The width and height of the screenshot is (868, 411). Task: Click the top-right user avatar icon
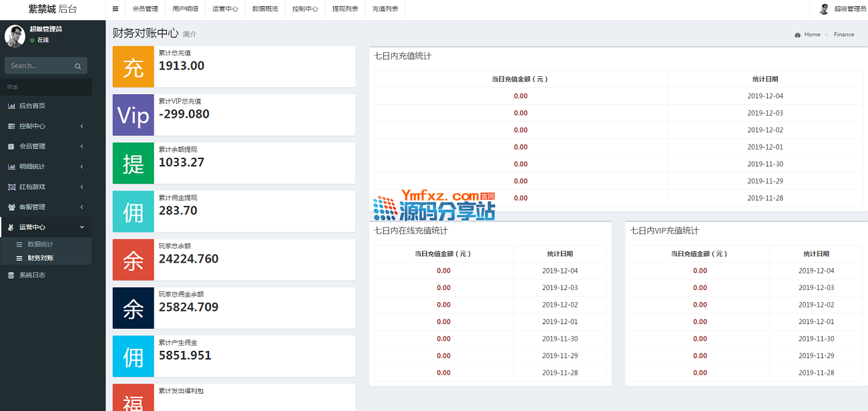click(824, 9)
